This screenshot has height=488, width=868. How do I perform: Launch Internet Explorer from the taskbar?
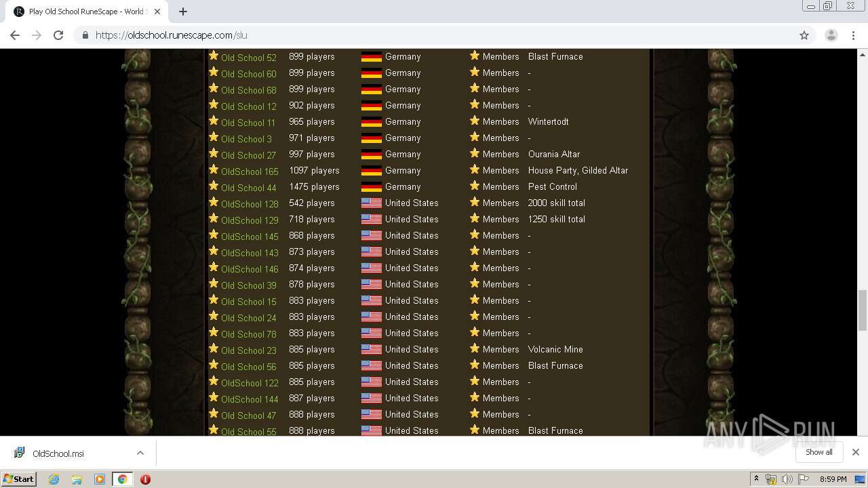click(54, 479)
